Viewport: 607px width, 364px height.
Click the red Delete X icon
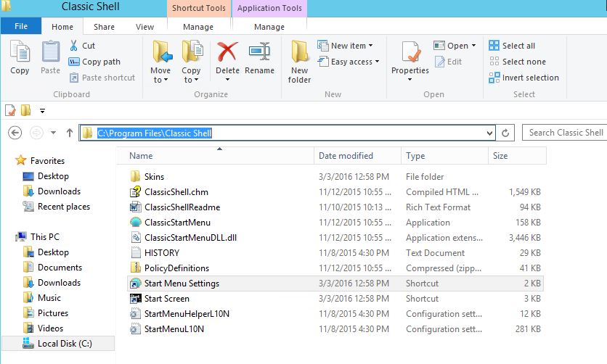[227, 51]
